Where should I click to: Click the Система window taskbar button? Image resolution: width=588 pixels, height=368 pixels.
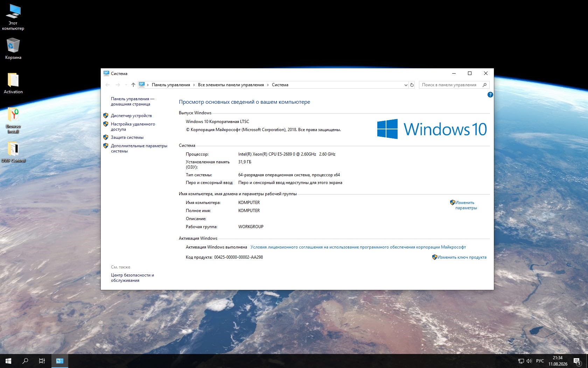click(x=60, y=361)
